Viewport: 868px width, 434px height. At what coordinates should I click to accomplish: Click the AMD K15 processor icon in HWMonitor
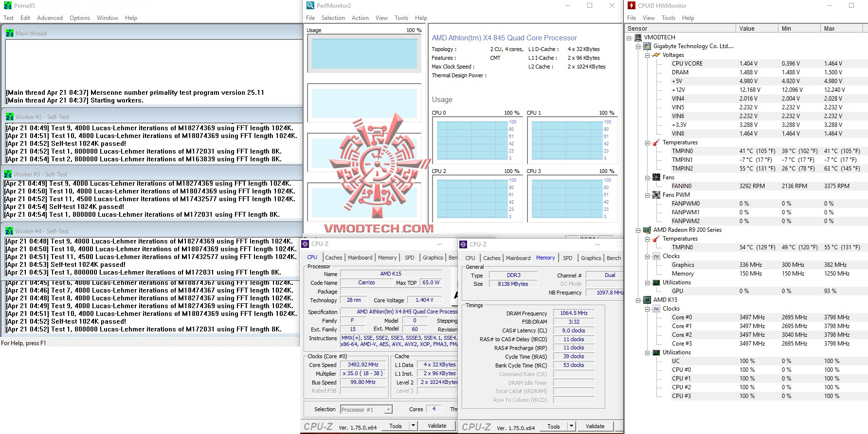tap(647, 300)
